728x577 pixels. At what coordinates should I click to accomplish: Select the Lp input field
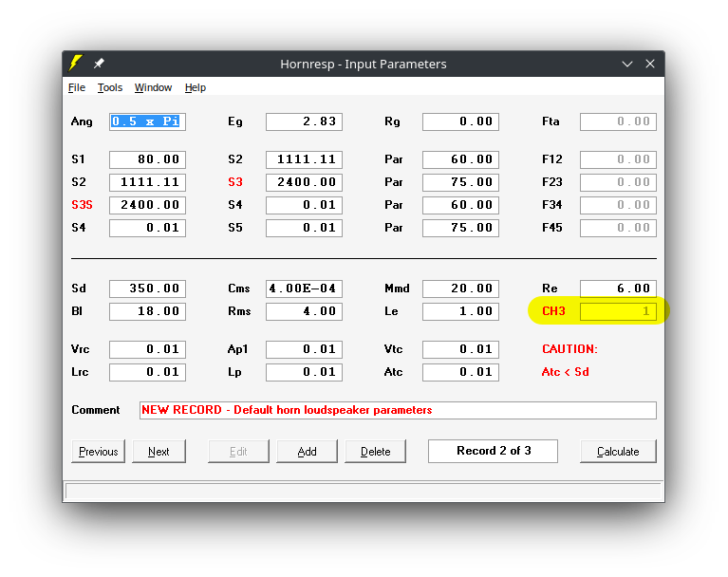[304, 372]
